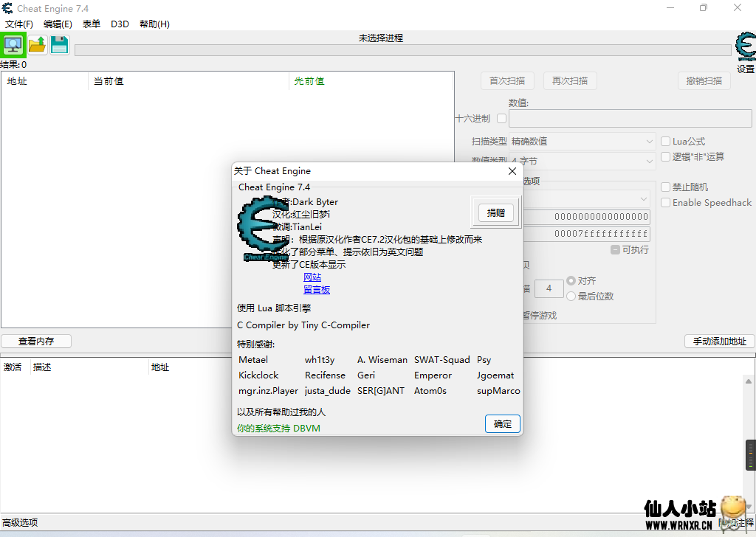Screen dimensions: 756x537
Task: Click the 地址 column header in results
Action: pyautogui.click(x=45, y=81)
